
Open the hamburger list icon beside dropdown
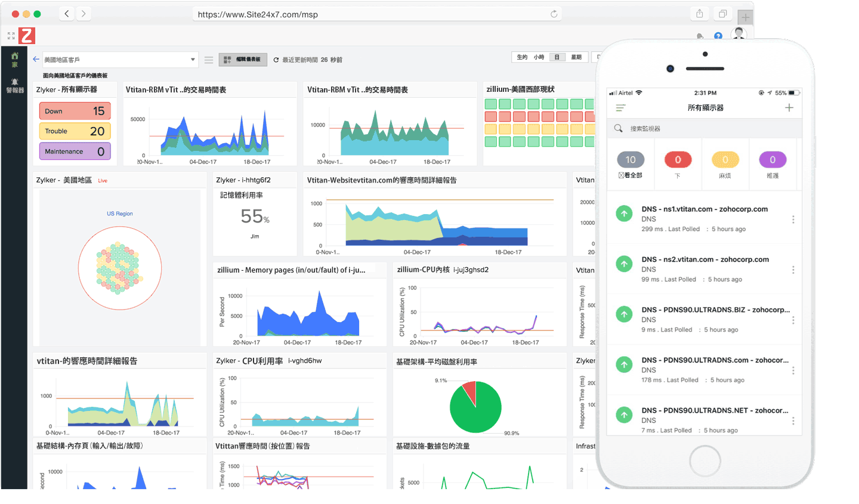[209, 60]
